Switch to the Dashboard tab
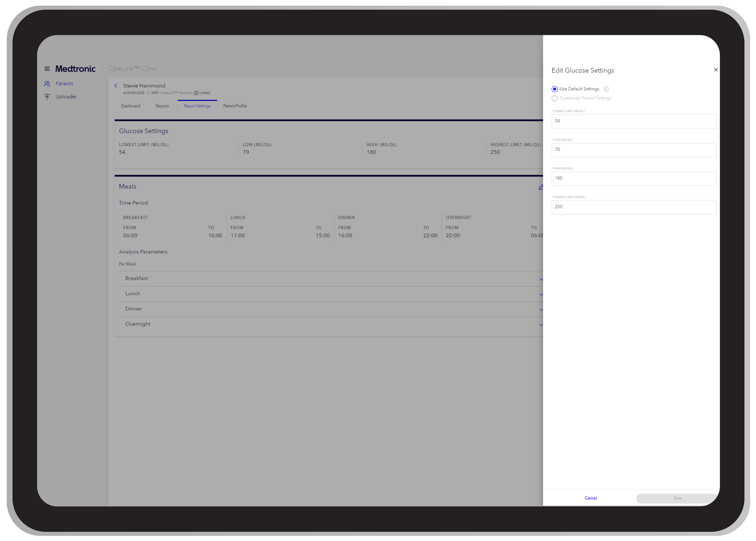 click(x=131, y=106)
